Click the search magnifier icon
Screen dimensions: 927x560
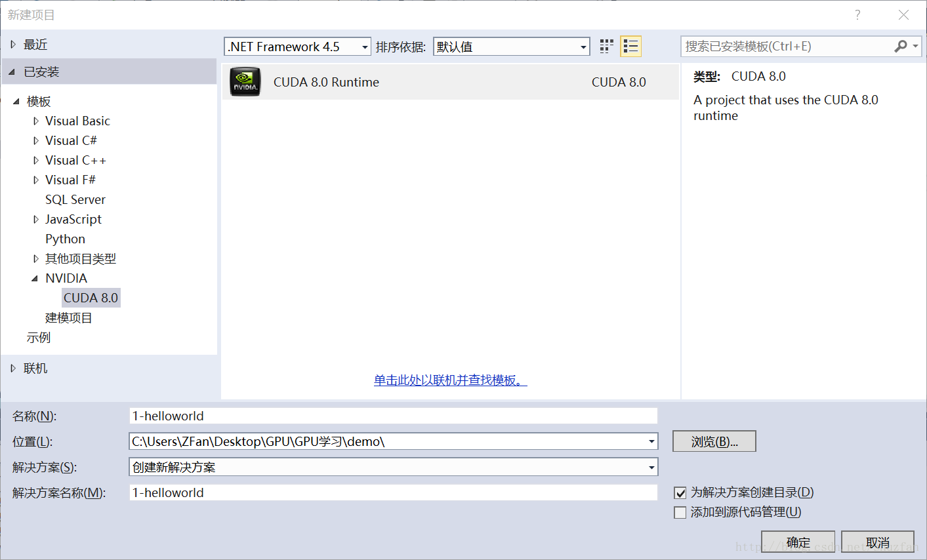pos(901,46)
